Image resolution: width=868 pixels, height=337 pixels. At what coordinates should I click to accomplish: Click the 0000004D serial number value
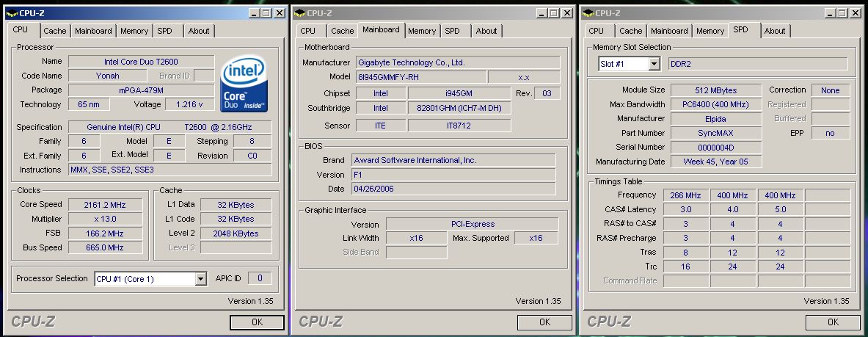coord(716,148)
